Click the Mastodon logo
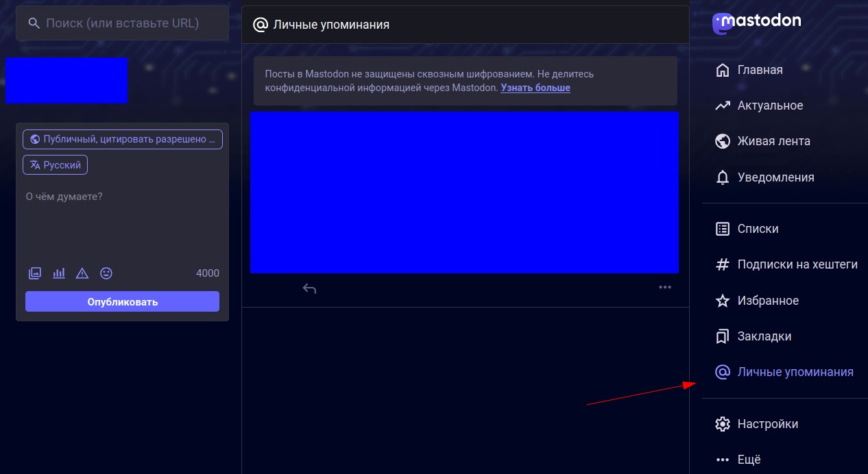This screenshot has width=868, height=474. coord(757,22)
